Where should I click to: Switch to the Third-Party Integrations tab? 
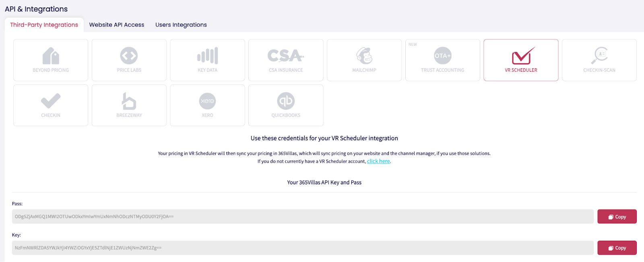(44, 25)
